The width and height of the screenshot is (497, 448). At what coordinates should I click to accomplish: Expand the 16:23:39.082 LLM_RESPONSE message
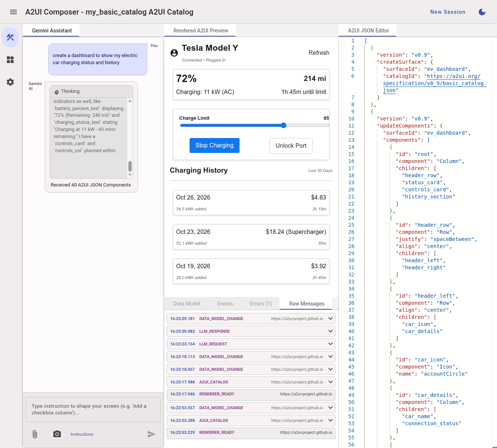[x=251, y=331]
